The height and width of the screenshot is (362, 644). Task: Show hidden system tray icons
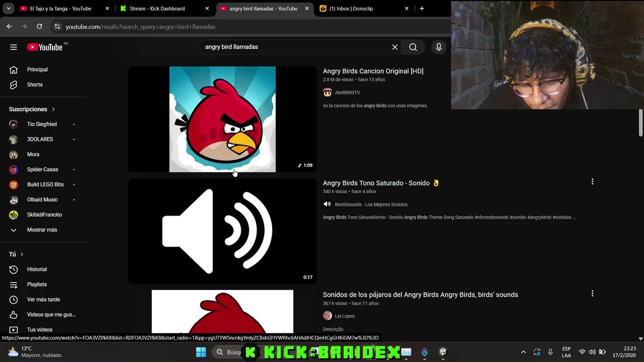click(x=523, y=352)
